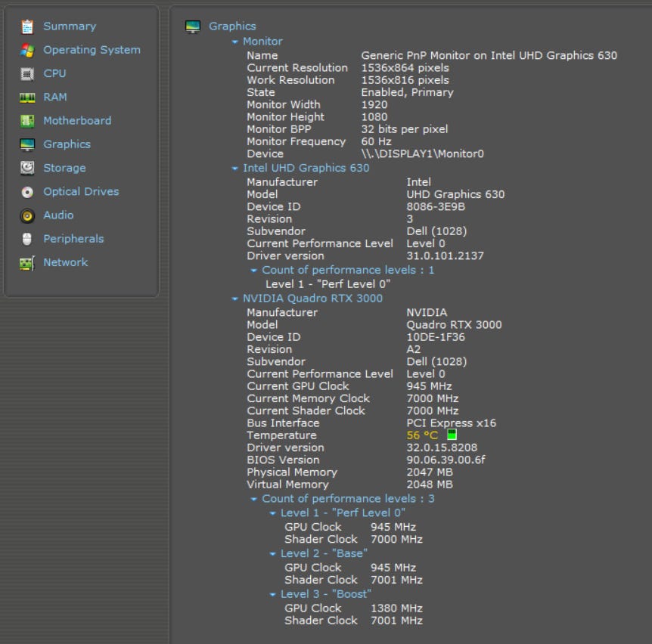Click the Audio speaker icon
The width and height of the screenshot is (652, 644).
click(x=27, y=215)
